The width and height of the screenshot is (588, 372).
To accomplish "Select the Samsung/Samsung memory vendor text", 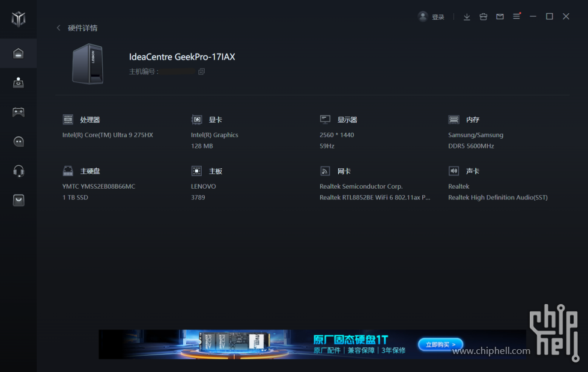I will 476,135.
